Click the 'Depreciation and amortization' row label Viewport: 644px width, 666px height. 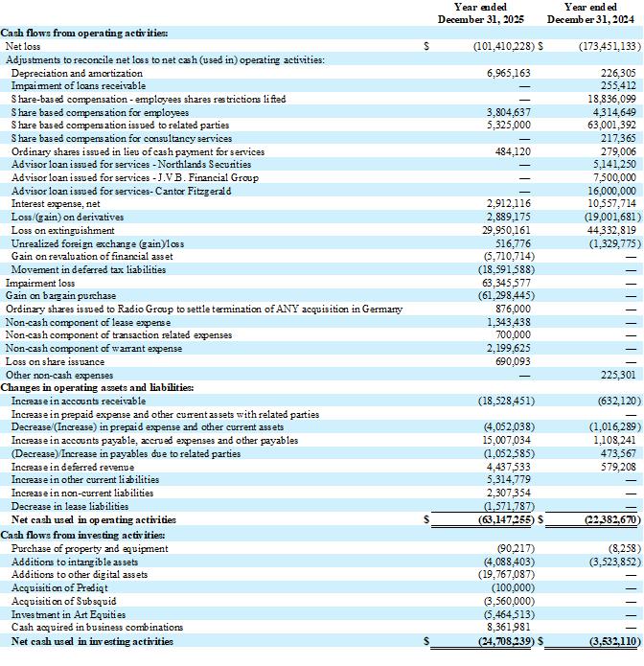tap(77, 73)
